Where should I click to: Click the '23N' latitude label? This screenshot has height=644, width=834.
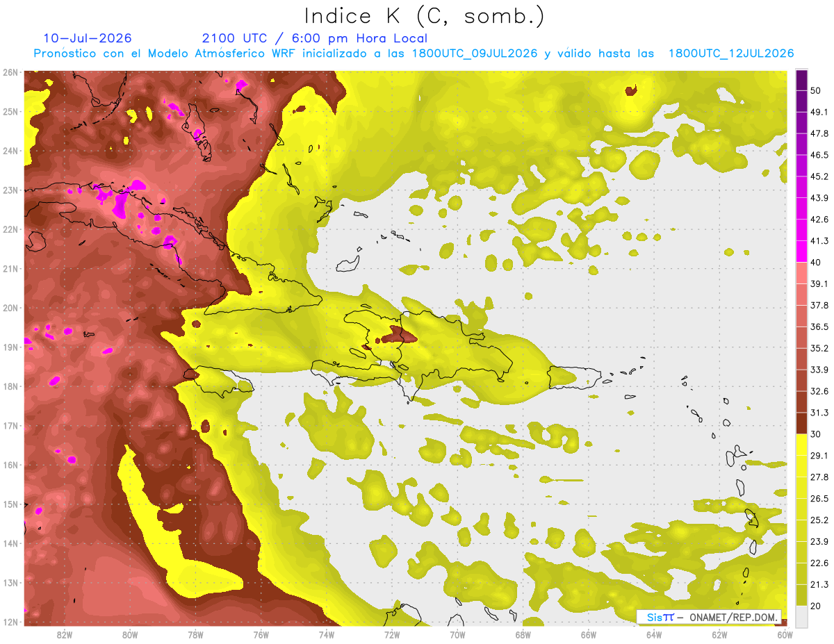coord(10,190)
